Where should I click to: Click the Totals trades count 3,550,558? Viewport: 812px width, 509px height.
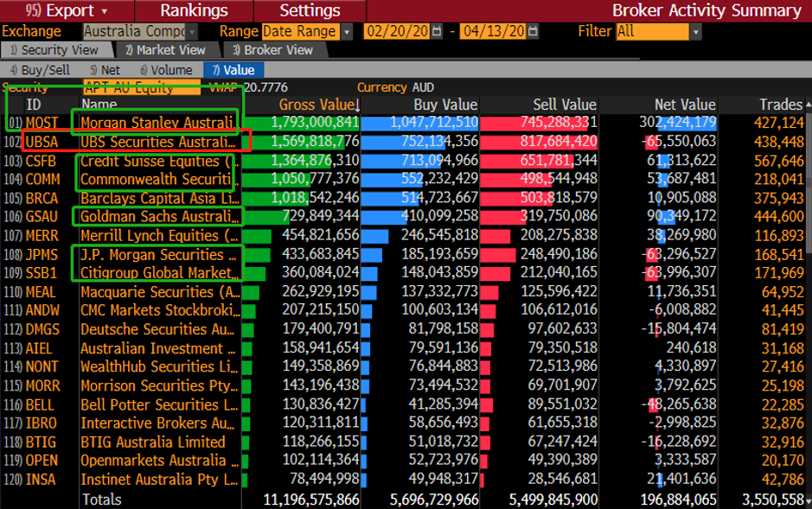tap(772, 499)
